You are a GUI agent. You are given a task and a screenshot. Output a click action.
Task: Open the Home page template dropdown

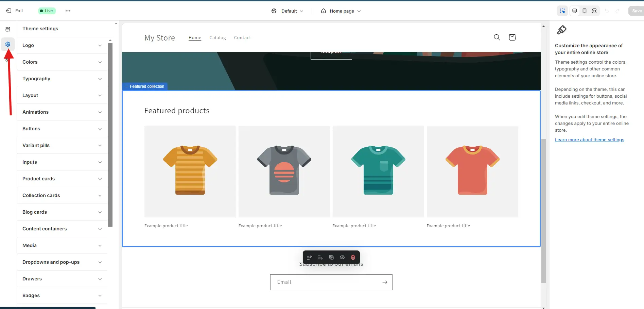(x=341, y=11)
